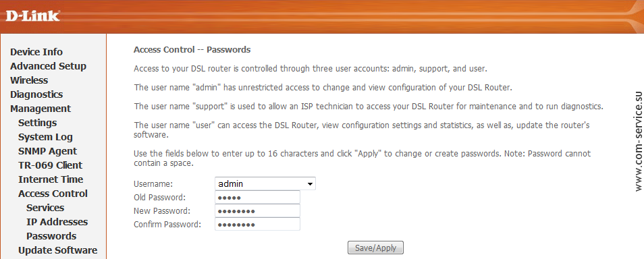644x259 pixels.
Task: Expand the Access Control submenu
Action: tap(53, 194)
